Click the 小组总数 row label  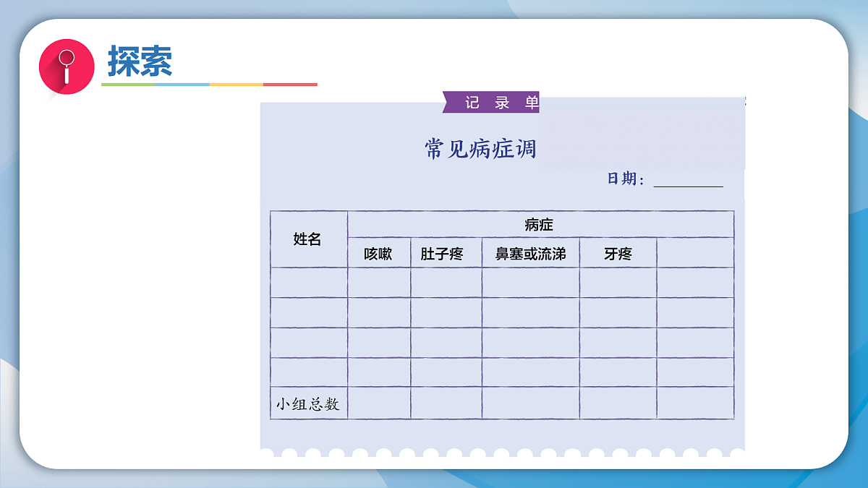pyautogui.click(x=309, y=403)
